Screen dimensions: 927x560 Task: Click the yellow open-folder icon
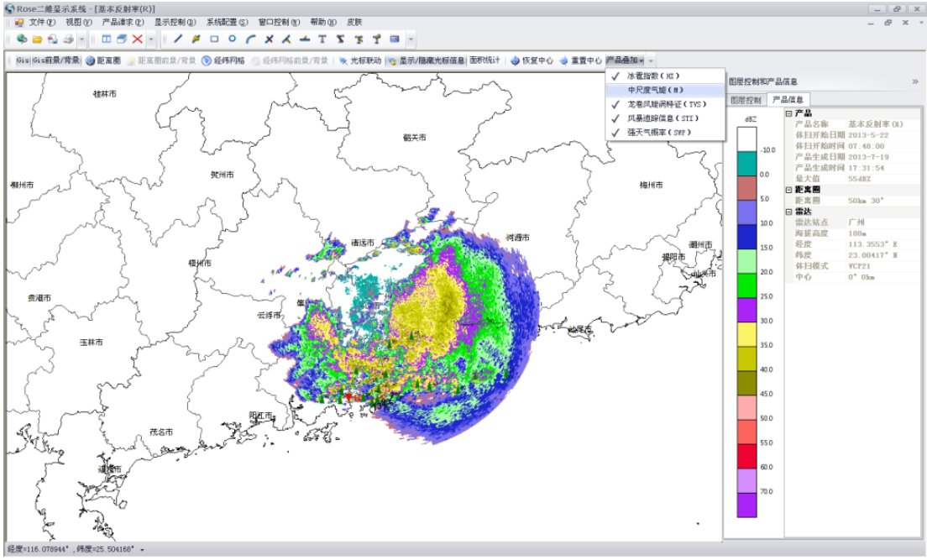coord(37,39)
